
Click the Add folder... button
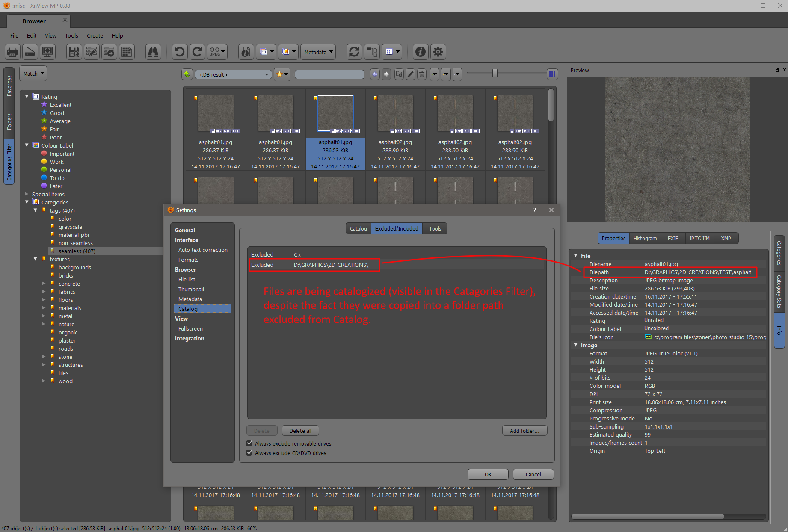pyautogui.click(x=524, y=431)
